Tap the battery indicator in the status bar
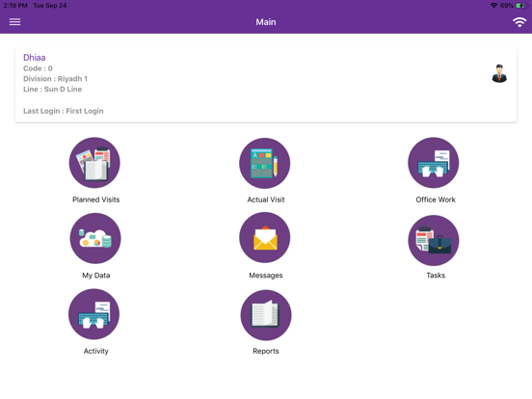Image resolution: width=532 pixels, height=399 pixels. coord(520,6)
